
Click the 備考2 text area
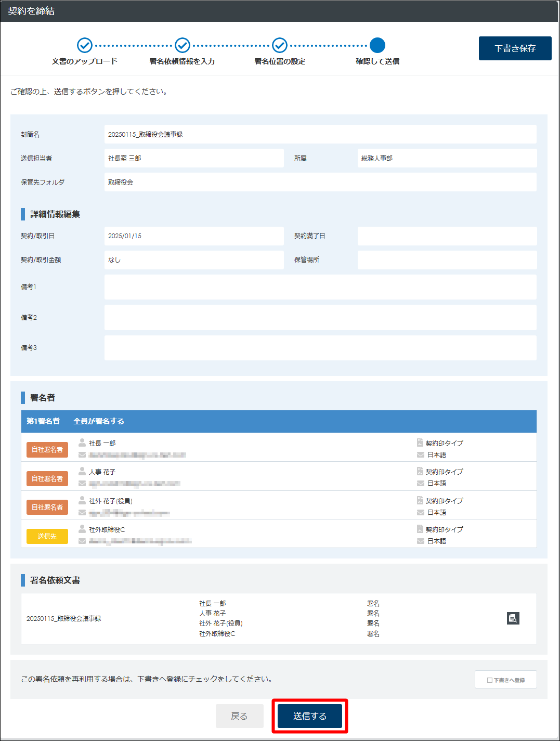tap(320, 317)
